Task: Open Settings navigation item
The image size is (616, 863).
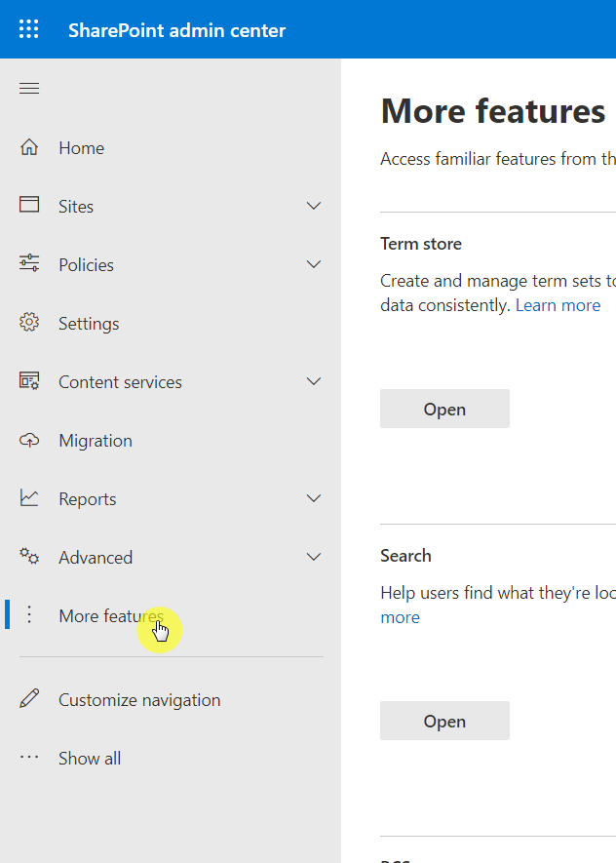Action: (89, 324)
